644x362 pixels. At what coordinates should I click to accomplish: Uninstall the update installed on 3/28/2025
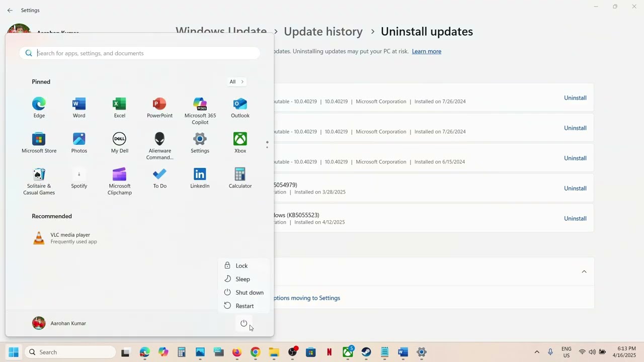point(575,189)
